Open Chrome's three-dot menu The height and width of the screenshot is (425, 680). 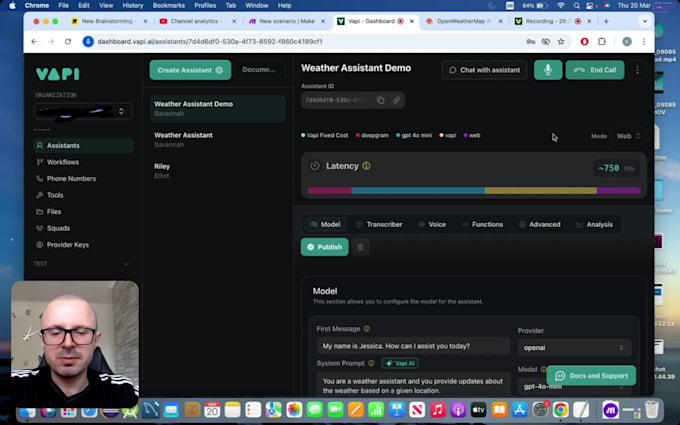pyautogui.click(x=644, y=42)
